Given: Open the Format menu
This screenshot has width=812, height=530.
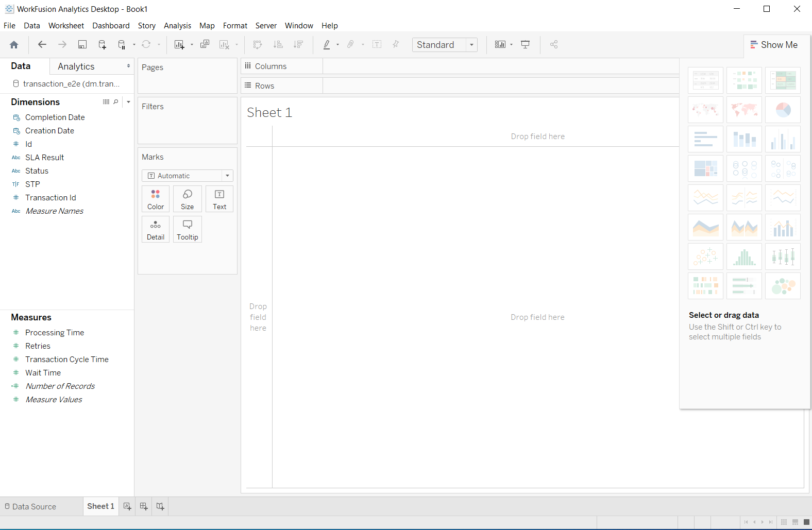Looking at the screenshot, I should [x=235, y=26].
